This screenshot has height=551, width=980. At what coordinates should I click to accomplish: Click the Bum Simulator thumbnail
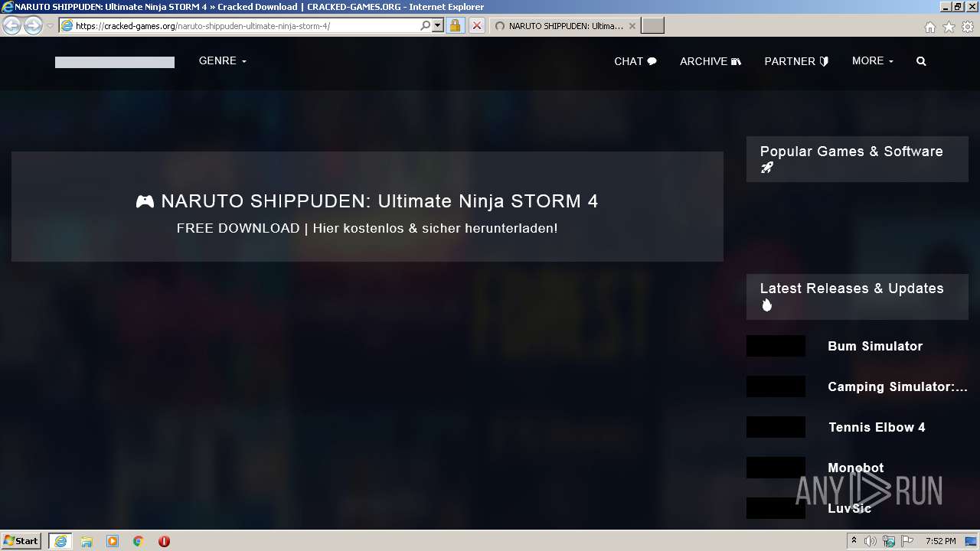pos(776,346)
